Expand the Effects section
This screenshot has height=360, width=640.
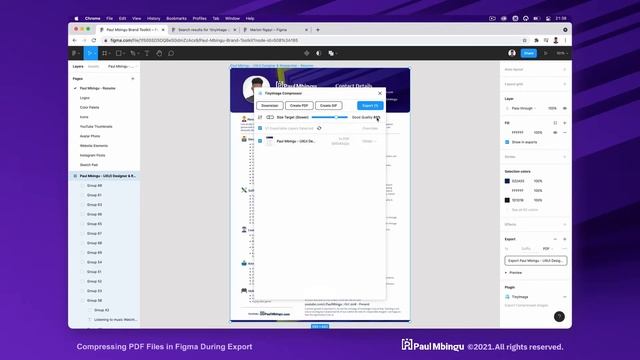point(536,224)
